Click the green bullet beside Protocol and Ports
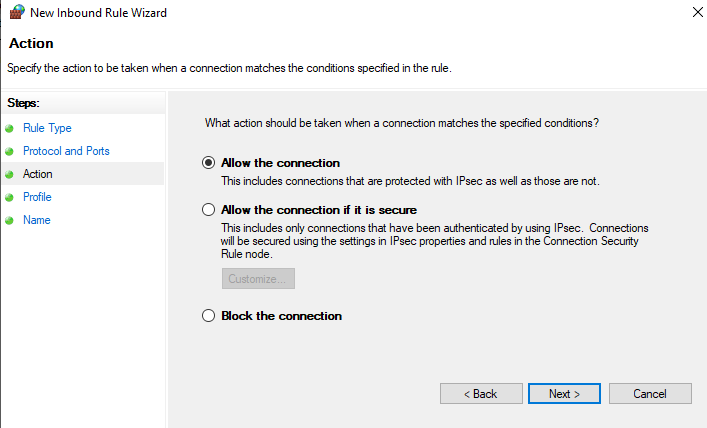This screenshot has height=428, width=707. (10, 152)
